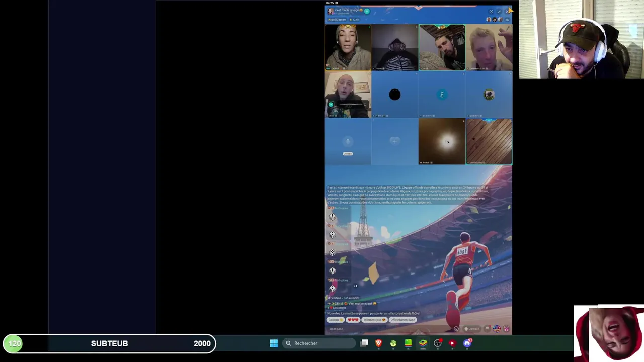
Task: Open the green BlueStacks icon on the taskbar
Action: [x=408, y=343]
